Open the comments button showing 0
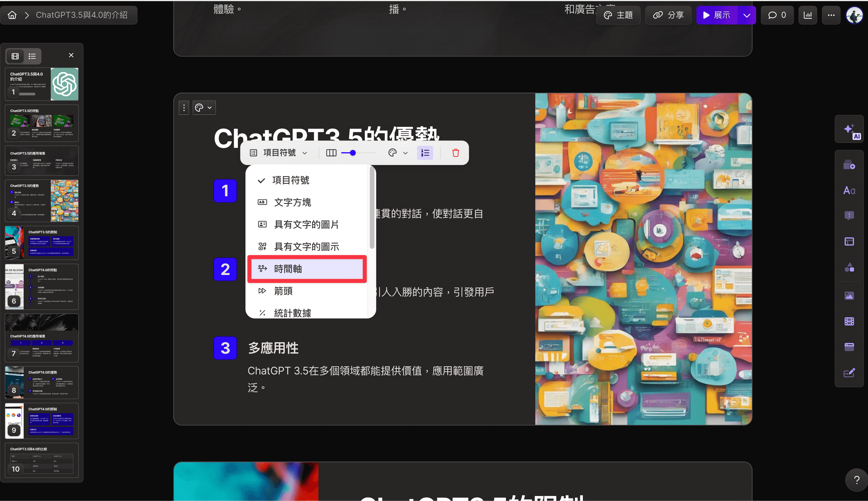Viewport: 868px width, 501px height. point(777,15)
